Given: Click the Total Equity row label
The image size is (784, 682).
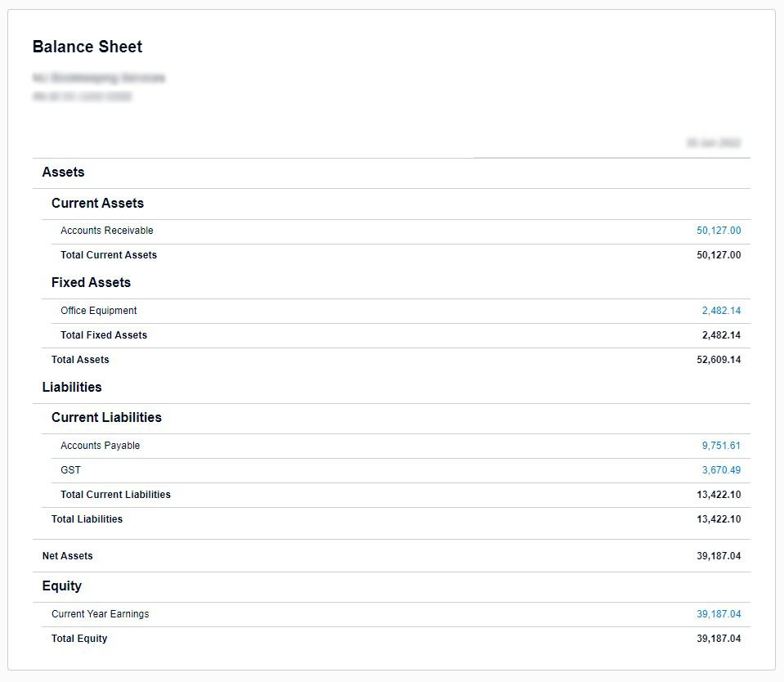Looking at the screenshot, I should pos(79,639).
